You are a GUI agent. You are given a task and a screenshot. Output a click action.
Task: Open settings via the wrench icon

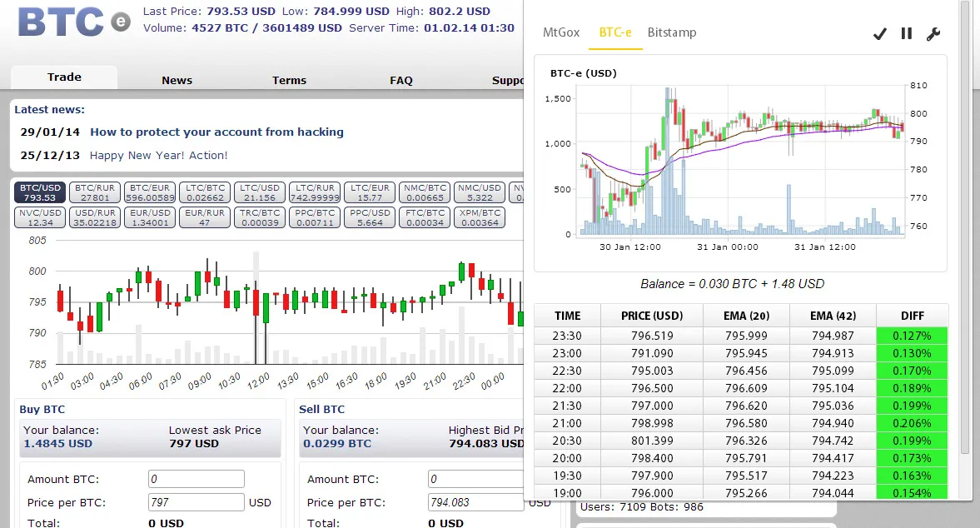(x=933, y=34)
